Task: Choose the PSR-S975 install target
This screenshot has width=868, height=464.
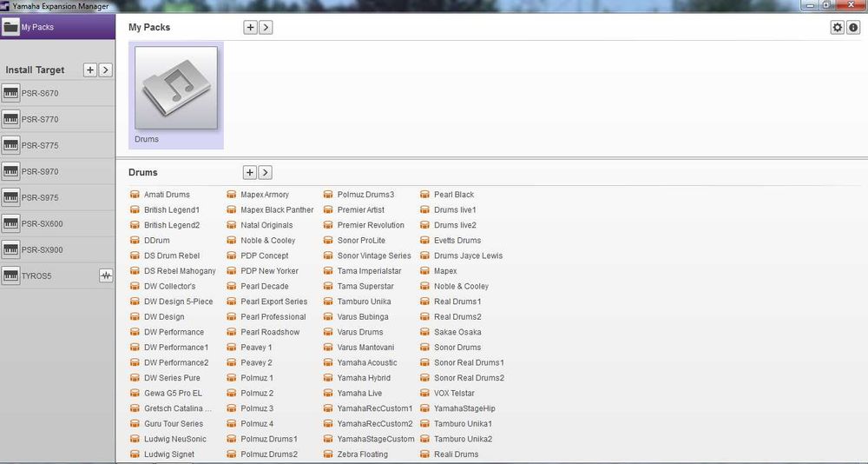Action: click(x=57, y=197)
